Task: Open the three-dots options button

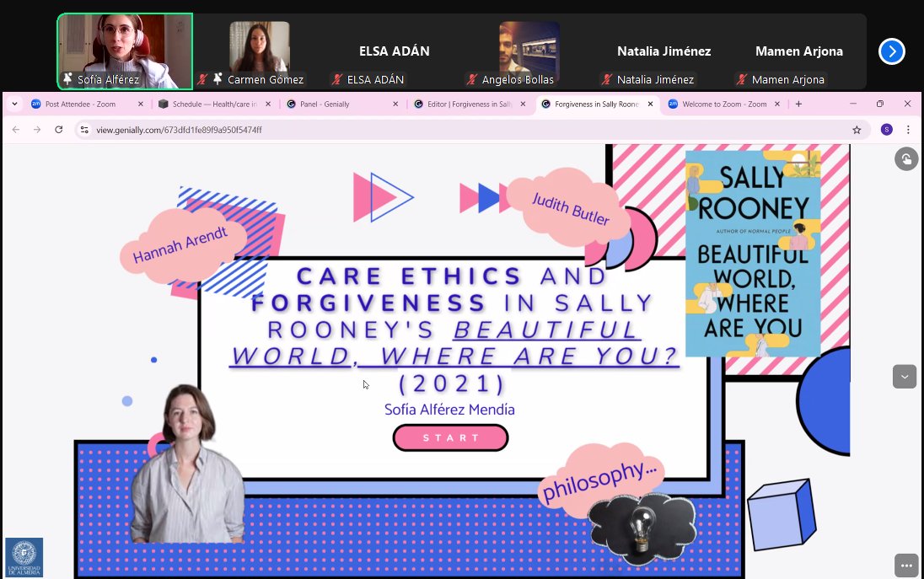Action: [x=906, y=566]
